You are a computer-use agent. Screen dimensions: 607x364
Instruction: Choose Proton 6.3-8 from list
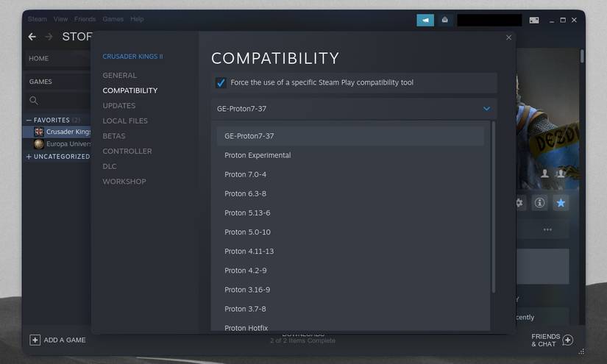click(350, 194)
